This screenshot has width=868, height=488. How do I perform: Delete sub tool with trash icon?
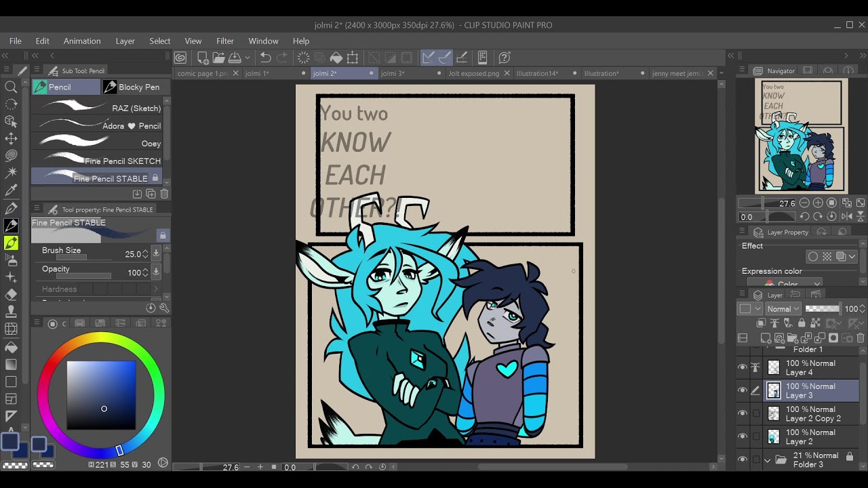pyautogui.click(x=164, y=194)
